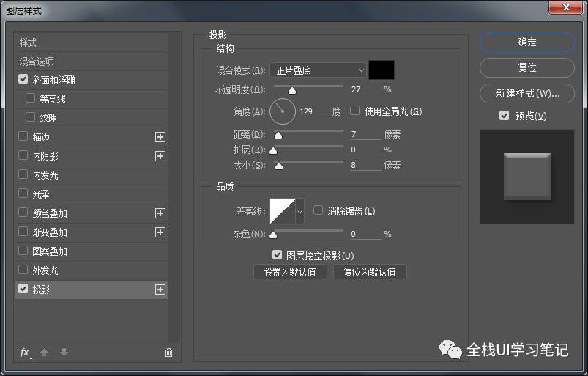Add another 内阴影 effect with plus icon
This screenshot has width=588, height=376.
pyautogui.click(x=160, y=156)
